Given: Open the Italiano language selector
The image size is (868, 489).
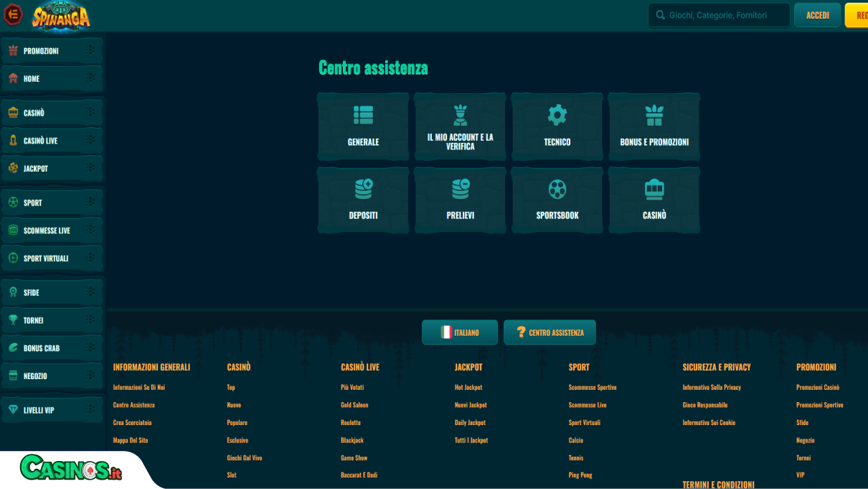Looking at the screenshot, I should (460, 332).
